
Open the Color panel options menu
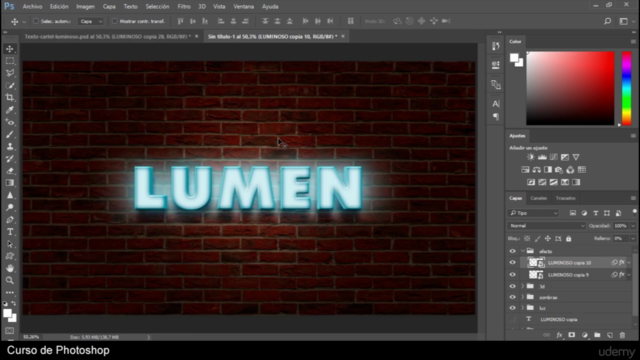click(633, 42)
